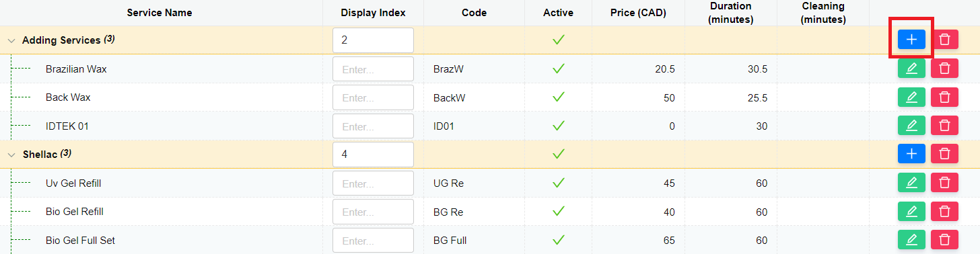The width and height of the screenshot is (980, 254).
Task: Focus Display Index field for Back Wax
Action: point(373,97)
